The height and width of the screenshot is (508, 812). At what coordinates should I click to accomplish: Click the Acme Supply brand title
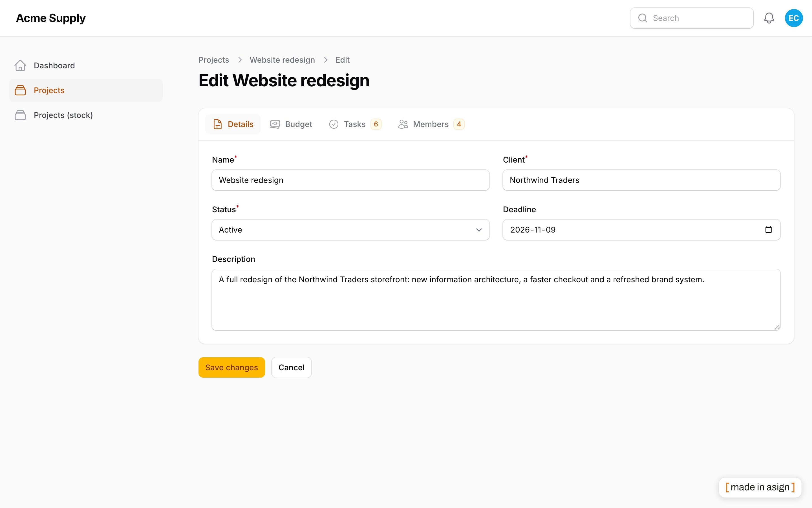pos(51,18)
